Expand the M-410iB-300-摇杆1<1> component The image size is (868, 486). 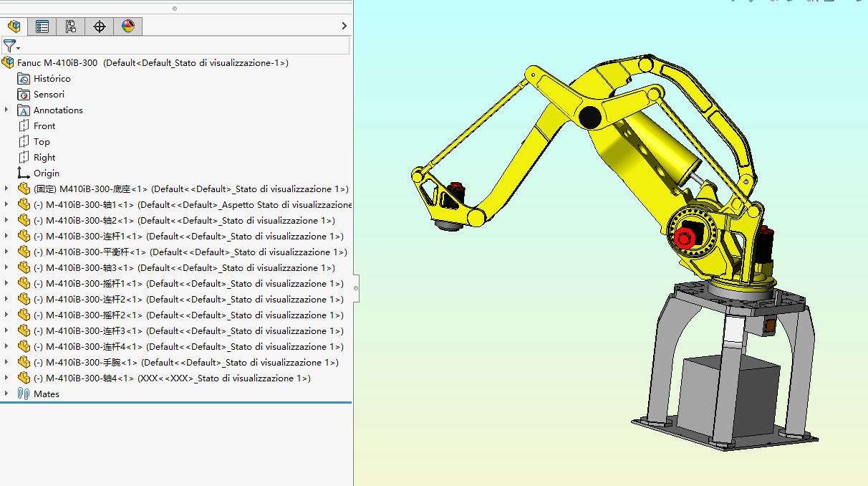pyautogui.click(x=6, y=283)
